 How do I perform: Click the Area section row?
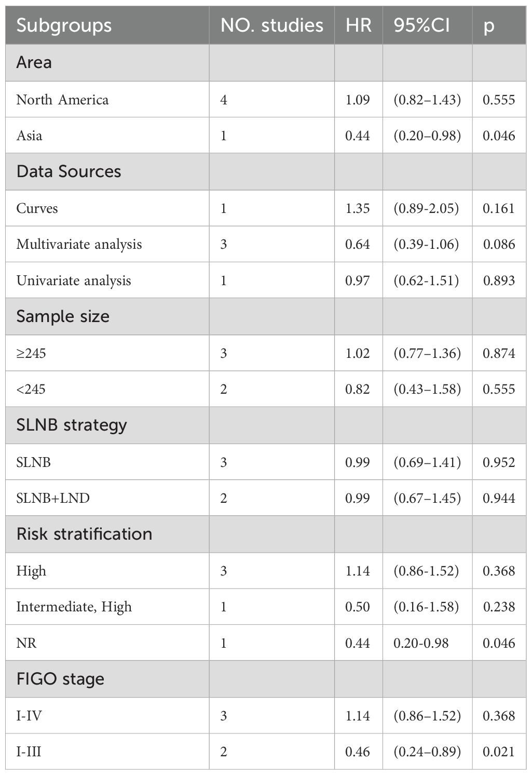point(266,62)
